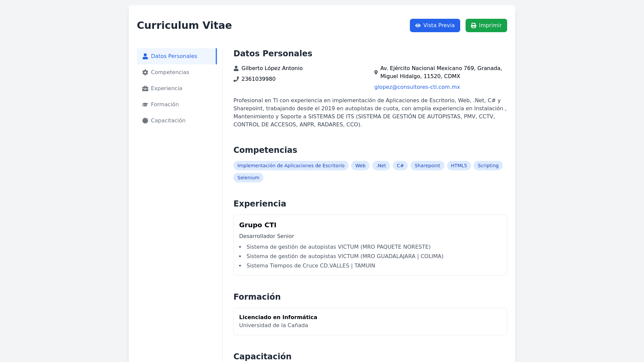This screenshot has width=644, height=362.
Task: Open the glopez@consultores-cti.com.mx email link
Action: tap(417, 87)
